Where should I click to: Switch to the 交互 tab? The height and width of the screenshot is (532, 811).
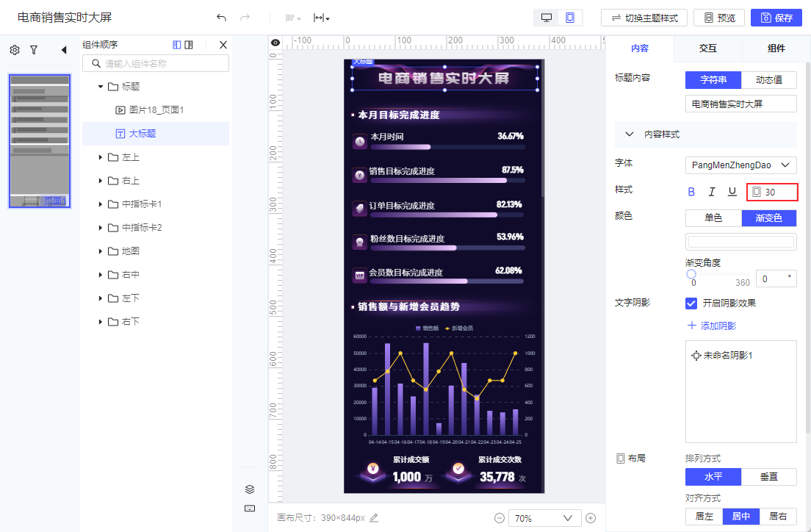pos(707,48)
